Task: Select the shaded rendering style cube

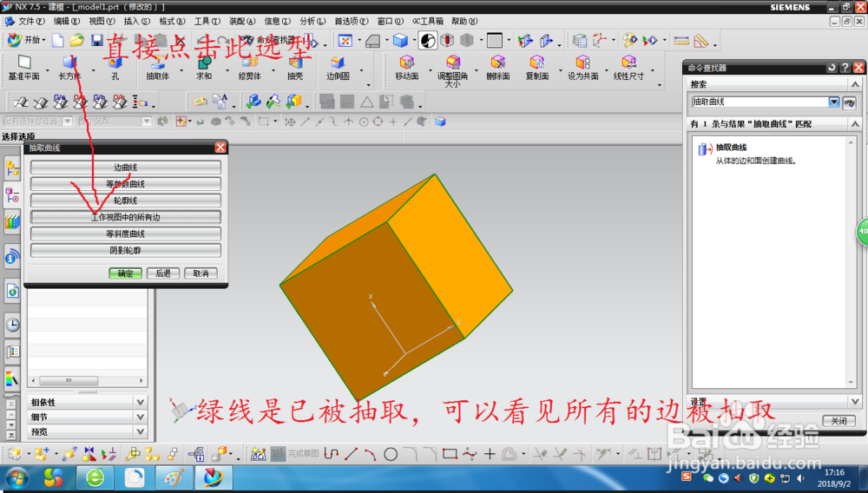Action: (400, 41)
